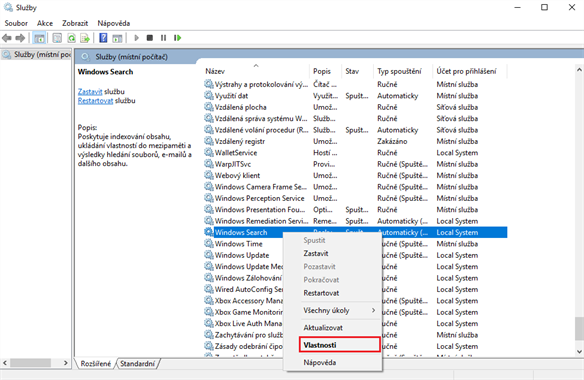Screen dimensions: 584x380
Task: Click the Properties toolbar icon
Action: point(57,38)
